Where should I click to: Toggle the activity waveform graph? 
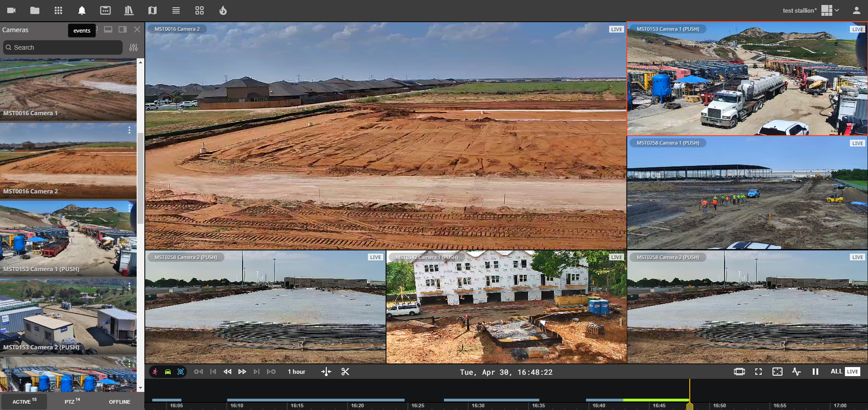796,372
